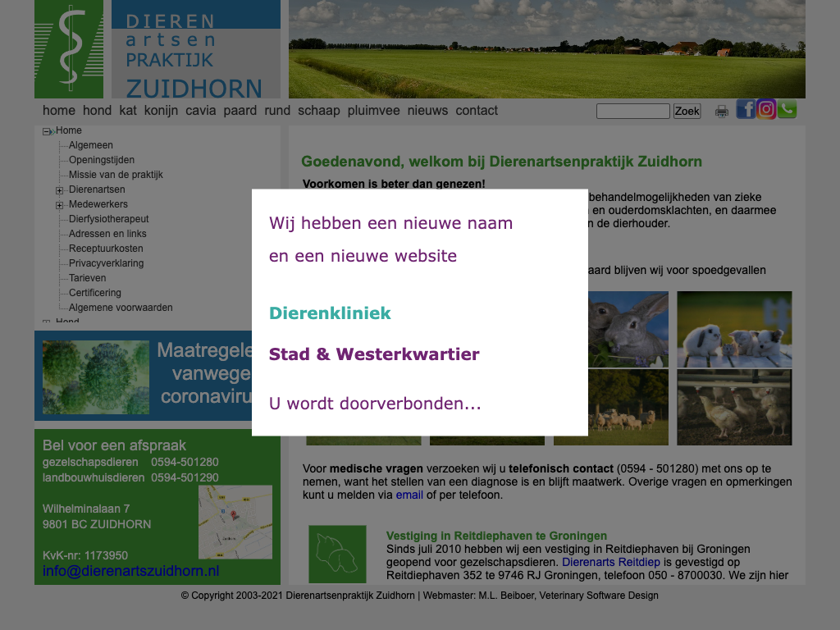
Task: Collapse the Home tree node
Action: click(47, 131)
